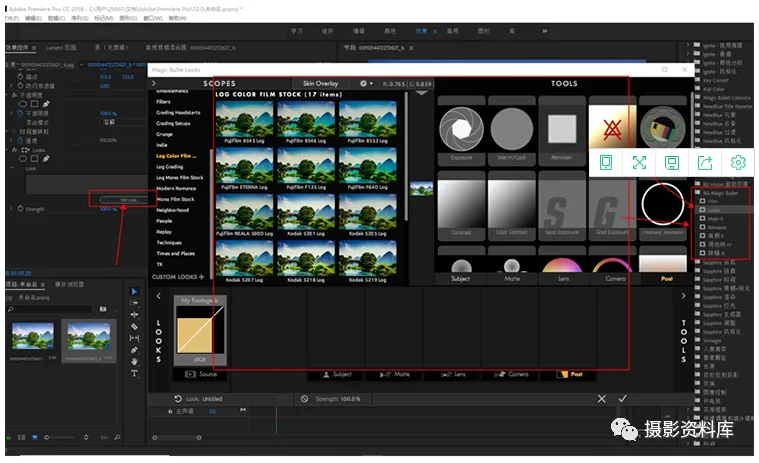
Task: Select the Warm/Cool tool icon
Action: [x=511, y=131]
